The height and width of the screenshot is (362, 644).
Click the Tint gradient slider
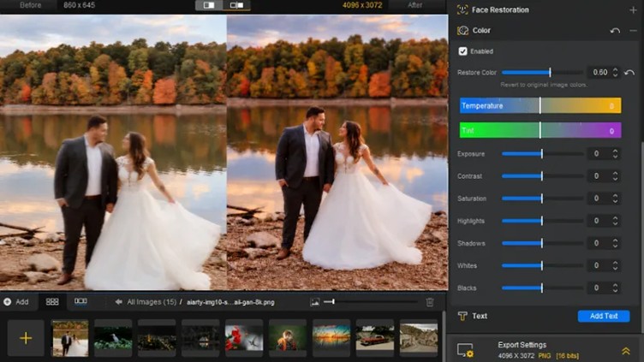[x=540, y=131]
